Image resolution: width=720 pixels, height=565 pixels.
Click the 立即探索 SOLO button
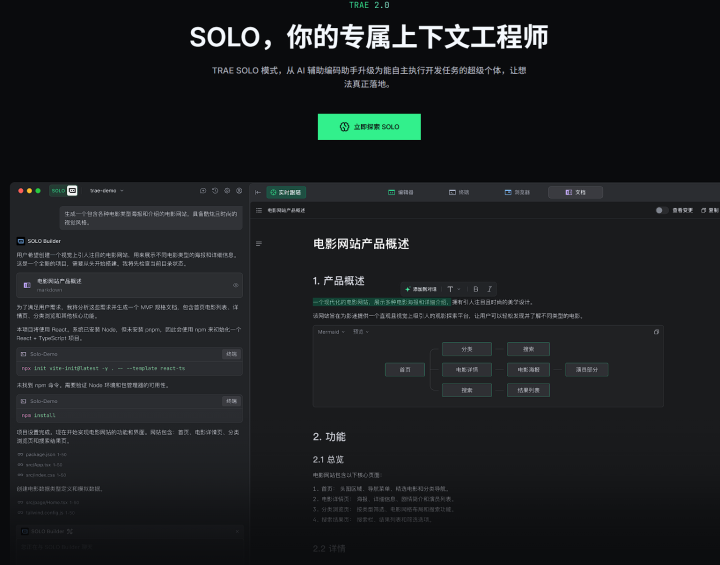(369, 127)
